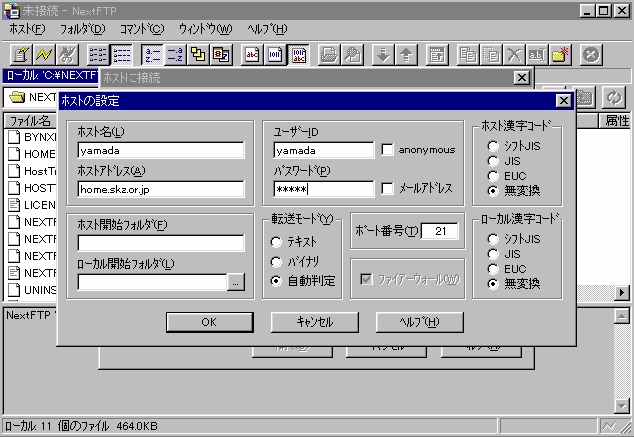634x437 pixels.
Task: Click the 属性 column header
Action: 615,120
